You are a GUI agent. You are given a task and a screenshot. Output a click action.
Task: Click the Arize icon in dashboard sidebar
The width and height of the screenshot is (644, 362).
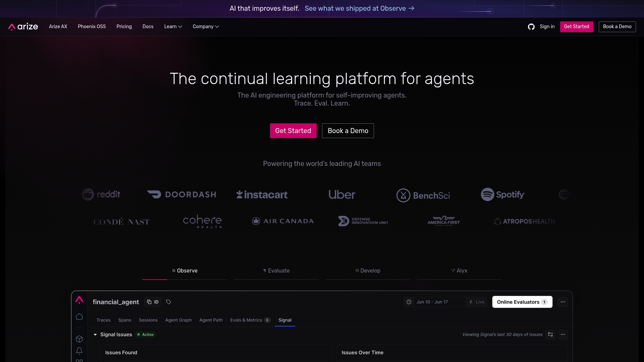79,300
